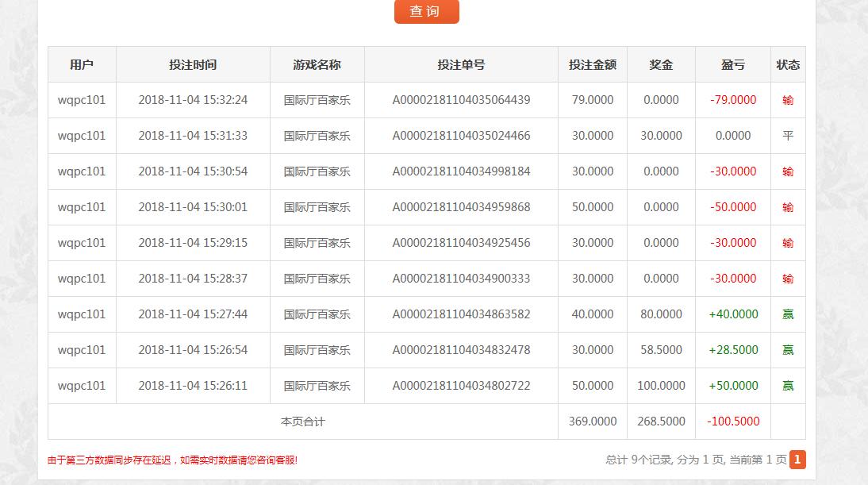Click the 盈亏 column header
This screenshot has width=868, height=485.
point(732,64)
